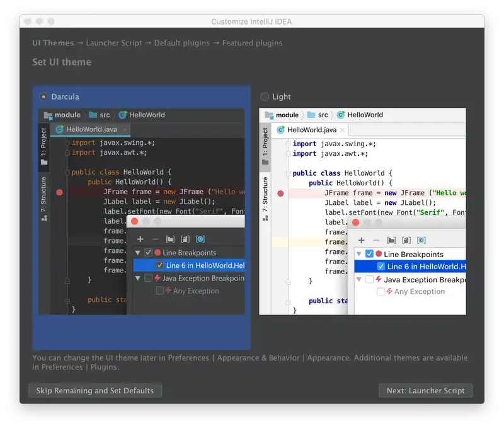Toggle Line Breakpoints checkbox in Darcula preview

[x=148, y=253]
